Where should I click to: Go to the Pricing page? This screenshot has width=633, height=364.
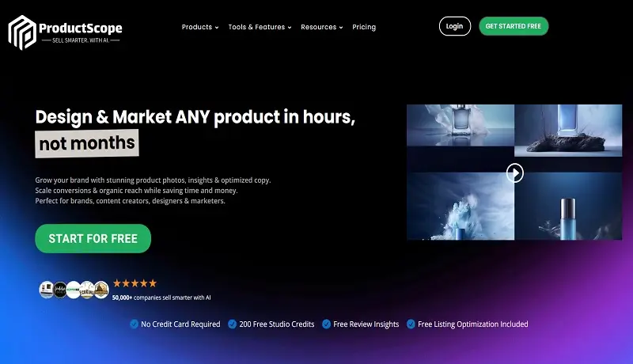click(x=364, y=27)
